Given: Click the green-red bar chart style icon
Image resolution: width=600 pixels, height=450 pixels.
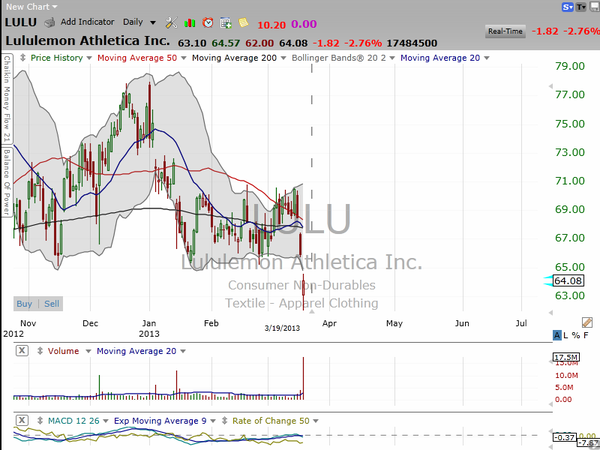Looking at the screenshot, I should (189, 21).
